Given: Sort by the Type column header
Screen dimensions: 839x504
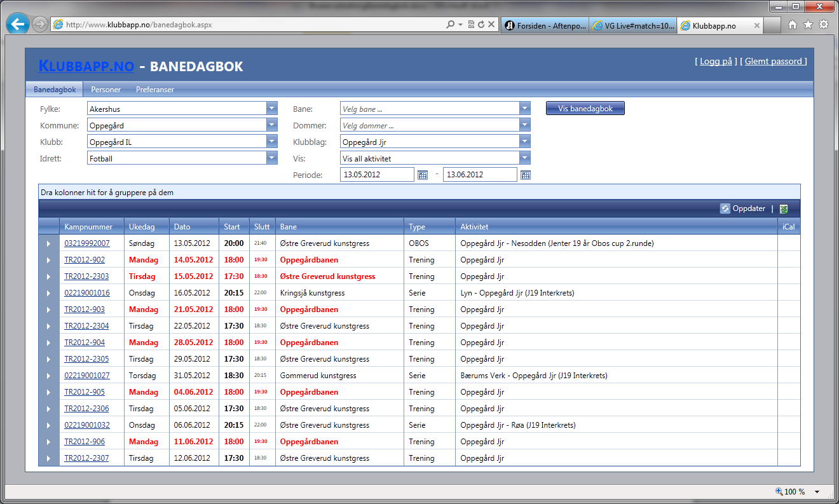Looking at the screenshot, I should pos(430,227).
